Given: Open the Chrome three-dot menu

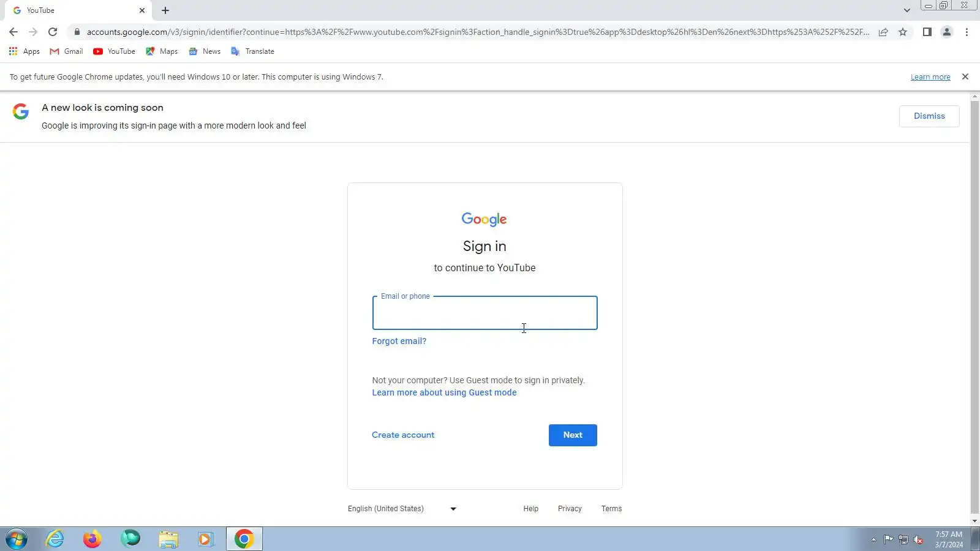Looking at the screenshot, I should (x=967, y=32).
